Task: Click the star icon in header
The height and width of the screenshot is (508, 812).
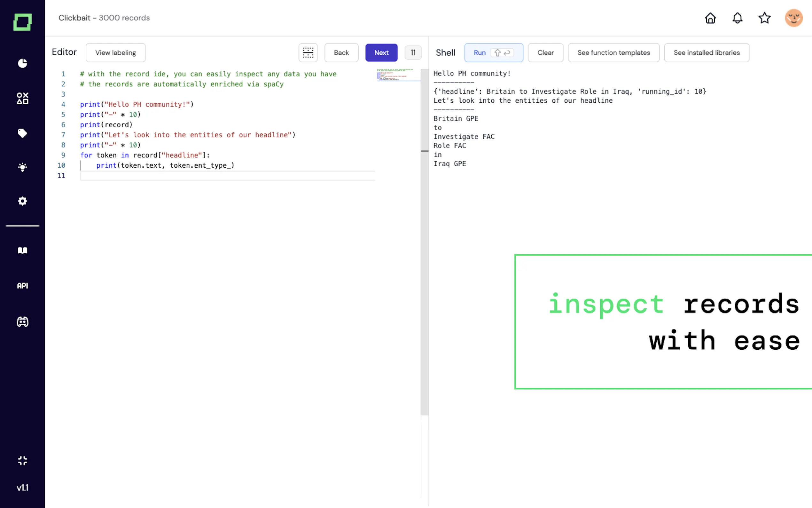Action: click(764, 18)
